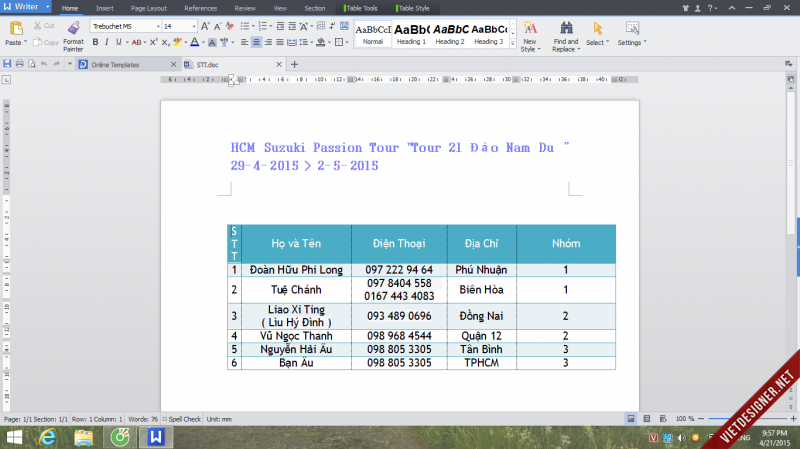This screenshot has width=800, height=449.
Task: Apply the Heading 2 style
Action: (450, 34)
